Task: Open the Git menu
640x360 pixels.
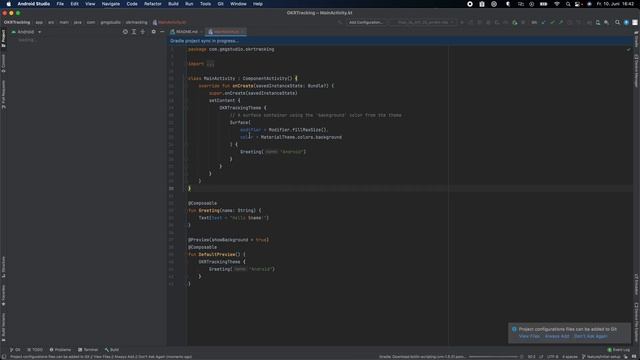Action: [x=220, y=4]
